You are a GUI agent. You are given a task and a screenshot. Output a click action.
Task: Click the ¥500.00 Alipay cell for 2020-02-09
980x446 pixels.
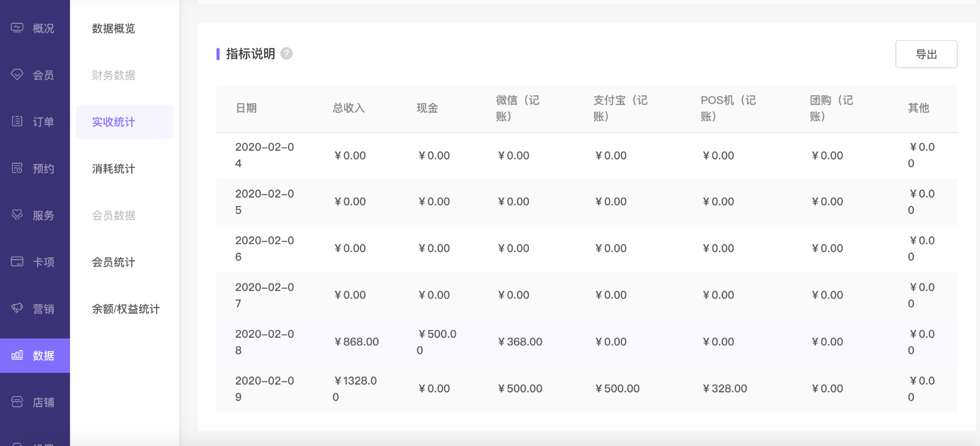pyautogui.click(x=617, y=388)
